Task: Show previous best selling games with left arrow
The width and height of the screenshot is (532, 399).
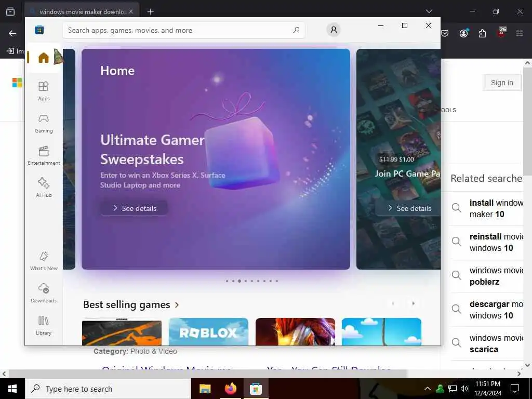Action: (x=393, y=303)
